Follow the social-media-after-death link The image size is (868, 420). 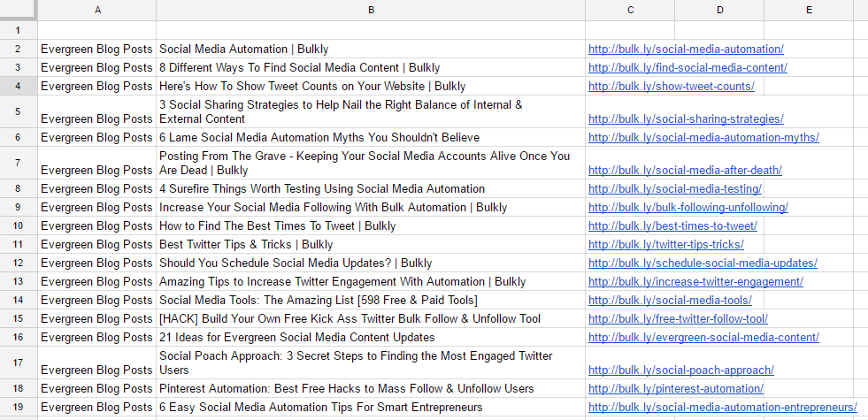point(686,170)
